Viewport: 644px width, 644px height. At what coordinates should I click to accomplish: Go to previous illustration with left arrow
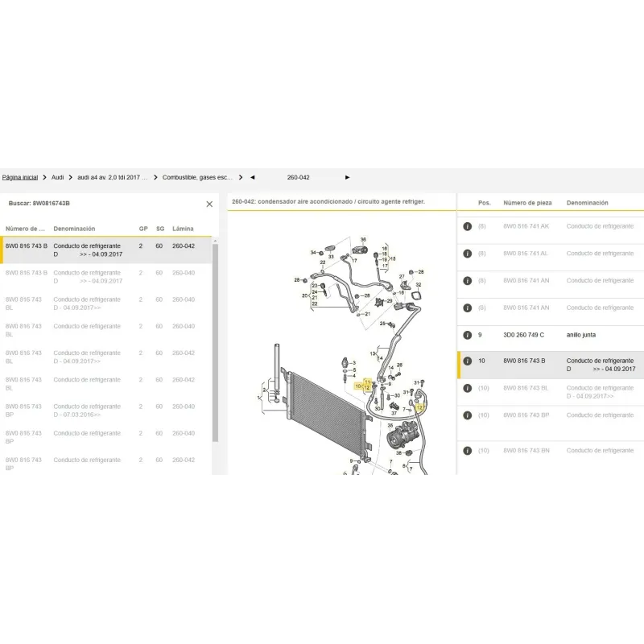[252, 177]
